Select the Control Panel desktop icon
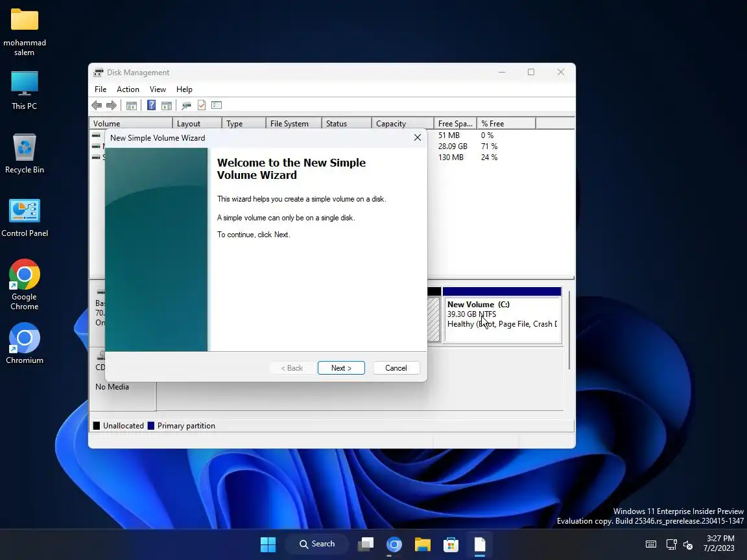The width and height of the screenshot is (747, 560). [x=24, y=218]
